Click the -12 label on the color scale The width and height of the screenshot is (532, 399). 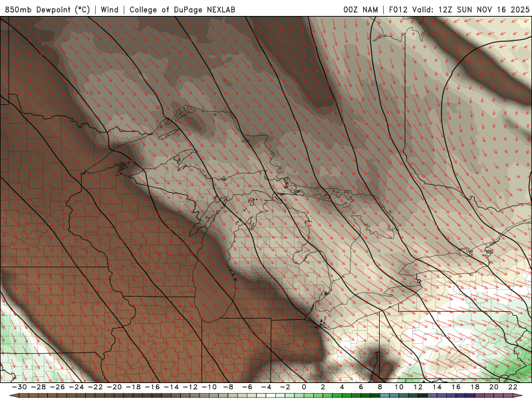pyautogui.click(x=190, y=387)
